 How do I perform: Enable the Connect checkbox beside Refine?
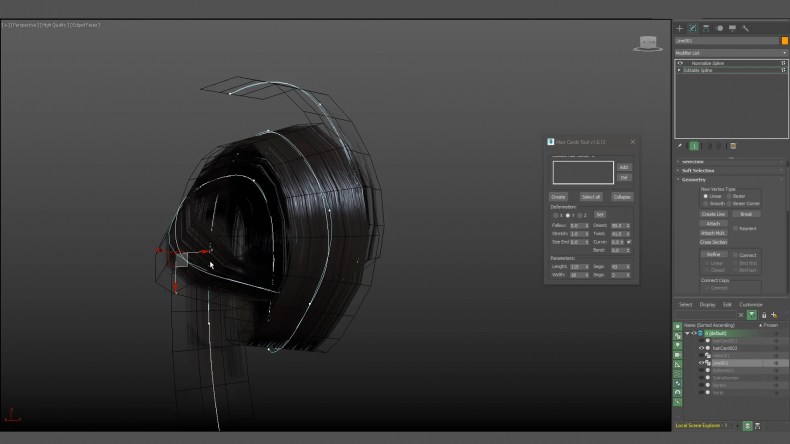coord(736,255)
